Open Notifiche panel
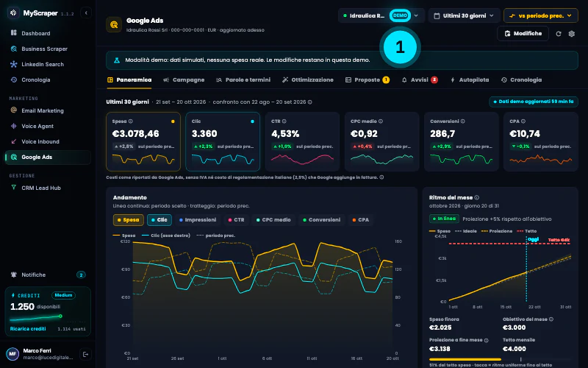 (48, 275)
